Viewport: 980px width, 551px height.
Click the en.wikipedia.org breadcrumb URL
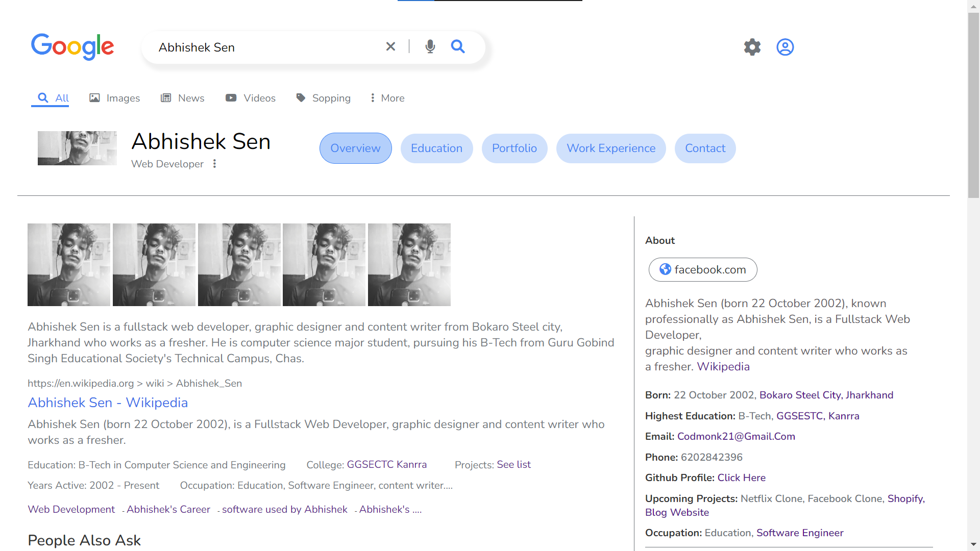click(x=135, y=383)
